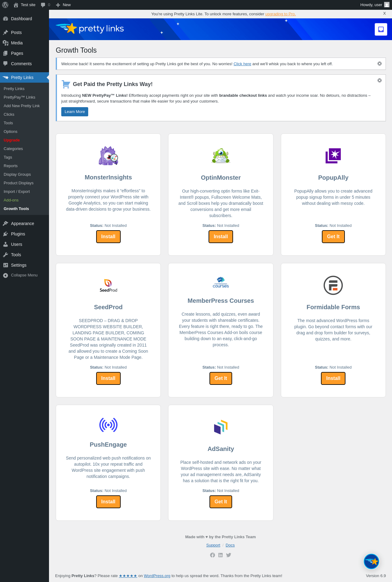Open Plugins in the sidebar
392x582 pixels.
(x=24, y=234)
